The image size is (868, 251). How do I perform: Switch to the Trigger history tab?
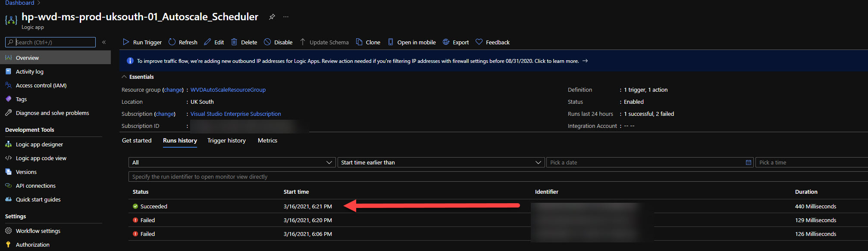click(x=226, y=140)
